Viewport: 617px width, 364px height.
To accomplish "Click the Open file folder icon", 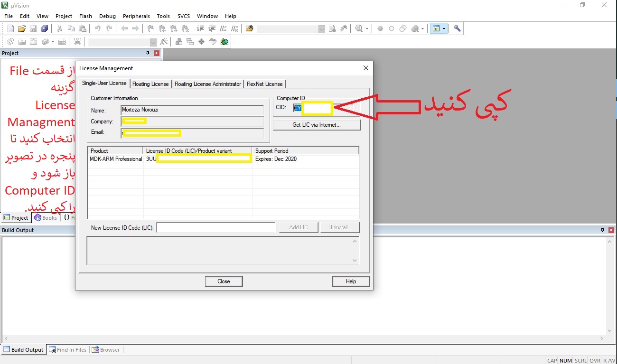I will pyautogui.click(x=22, y=28).
